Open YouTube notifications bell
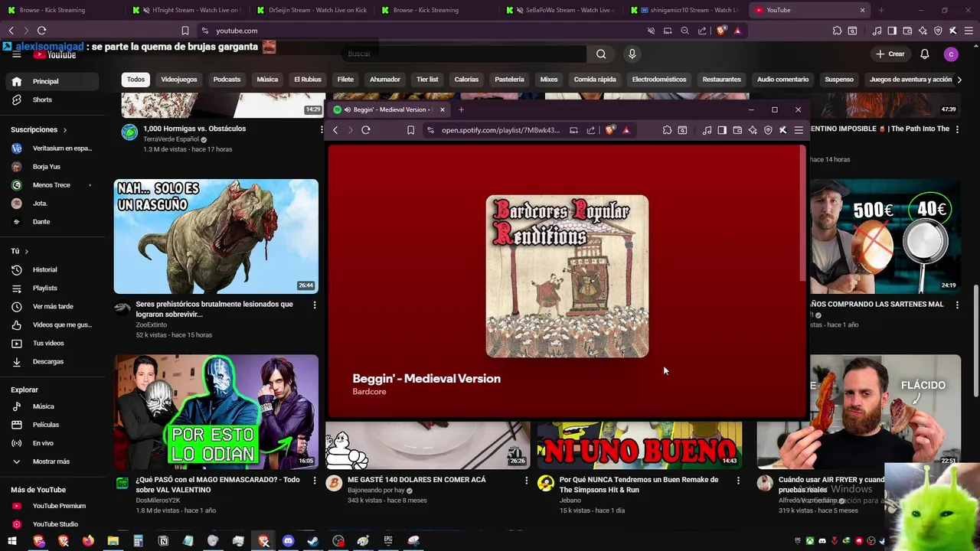 click(x=924, y=54)
